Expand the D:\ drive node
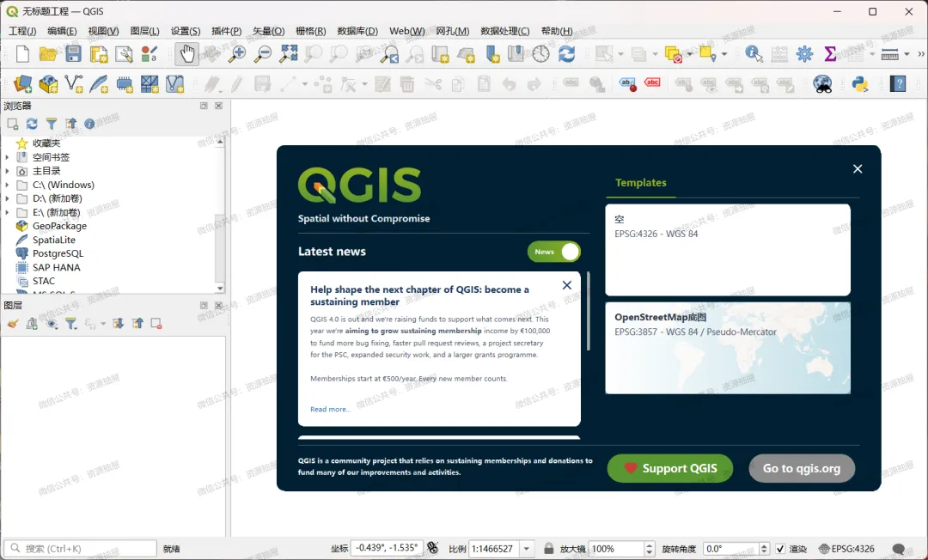This screenshot has height=560, width=928. click(7, 198)
